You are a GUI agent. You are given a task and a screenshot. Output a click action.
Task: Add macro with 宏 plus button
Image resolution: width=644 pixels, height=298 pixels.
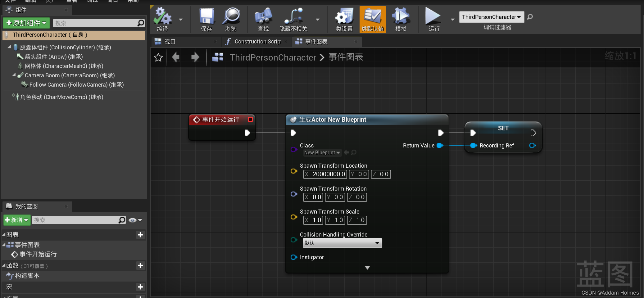tap(140, 287)
